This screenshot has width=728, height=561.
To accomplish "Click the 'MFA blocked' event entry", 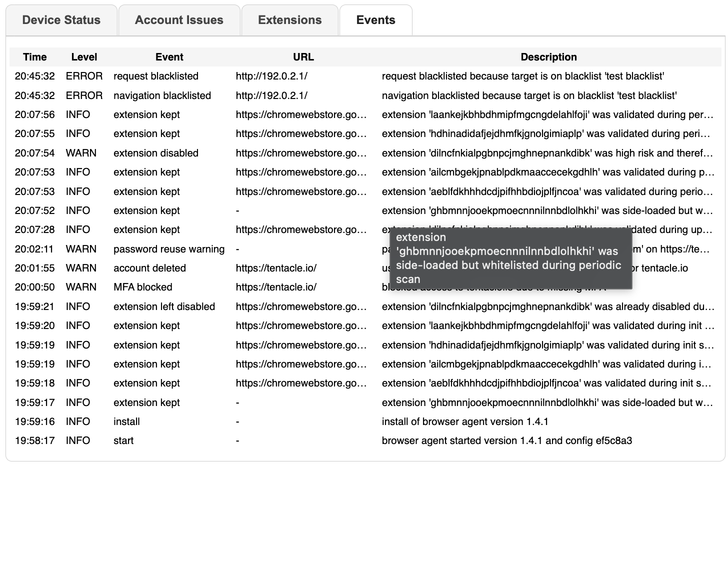I will coord(142,287).
